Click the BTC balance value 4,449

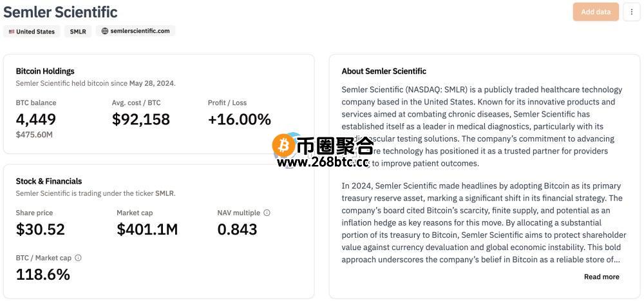tap(35, 119)
